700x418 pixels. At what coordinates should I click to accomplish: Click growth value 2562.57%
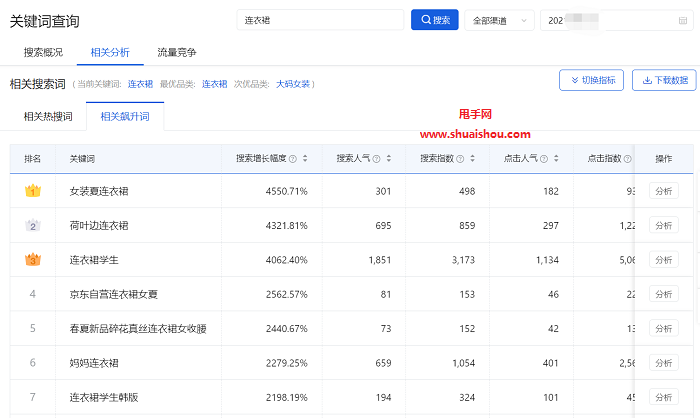point(287,294)
